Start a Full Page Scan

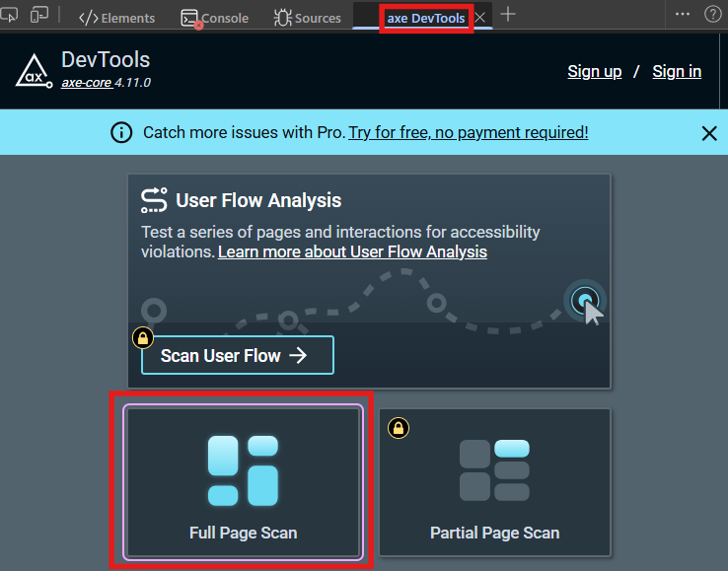pyautogui.click(x=243, y=482)
